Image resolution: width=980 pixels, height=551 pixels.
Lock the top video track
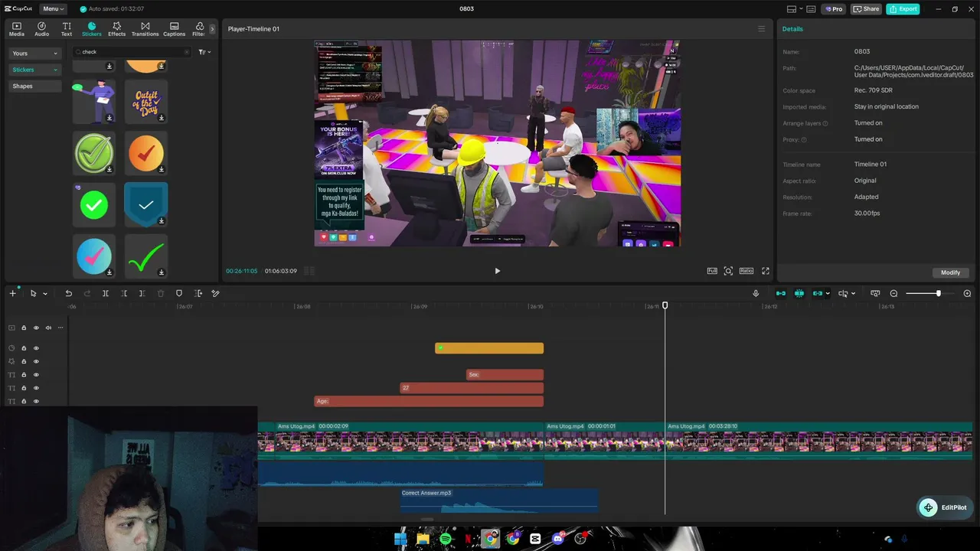click(24, 328)
